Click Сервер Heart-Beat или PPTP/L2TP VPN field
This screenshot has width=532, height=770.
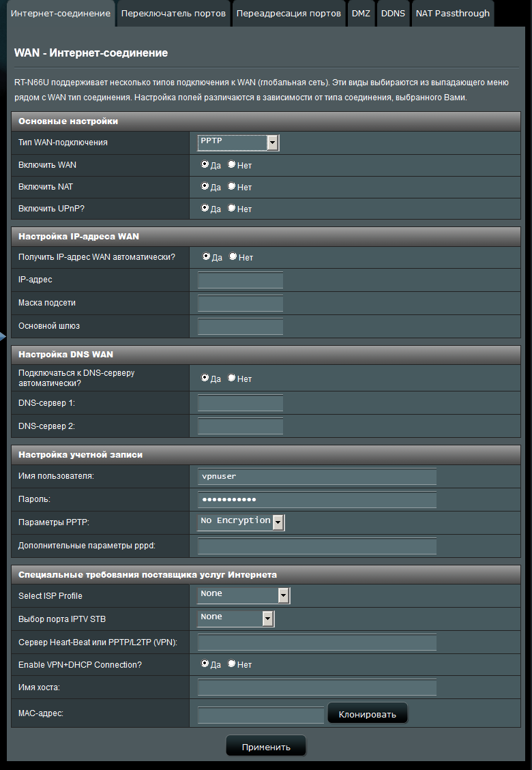pyautogui.click(x=317, y=642)
